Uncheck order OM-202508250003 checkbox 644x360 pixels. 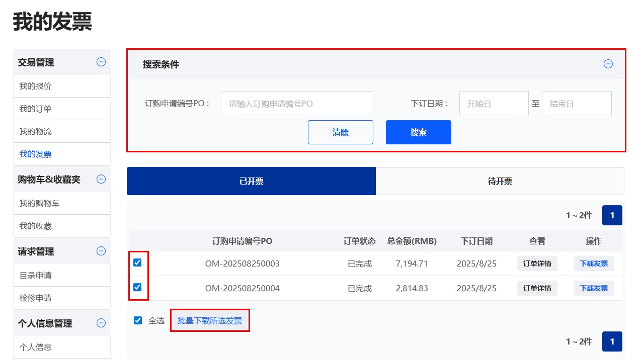click(137, 262)
